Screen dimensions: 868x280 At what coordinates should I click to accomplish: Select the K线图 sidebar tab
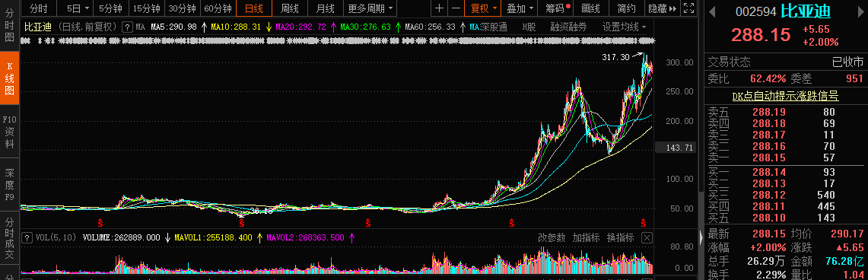[x=9, y=78]
